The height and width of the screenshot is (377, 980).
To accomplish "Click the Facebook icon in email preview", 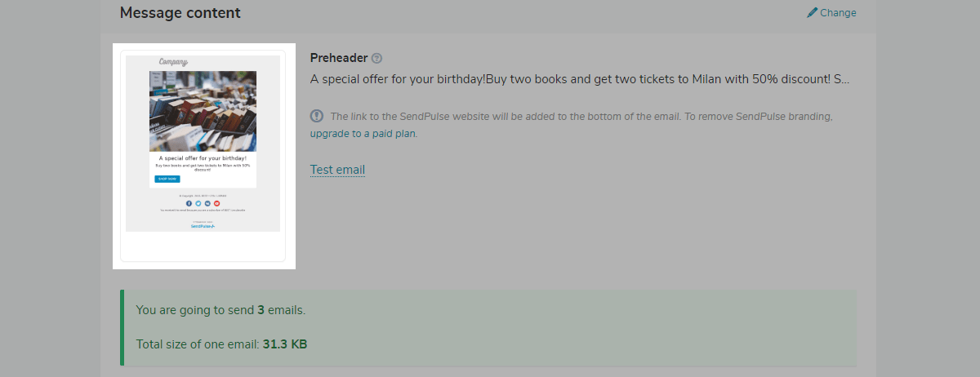I will point(189,203).
